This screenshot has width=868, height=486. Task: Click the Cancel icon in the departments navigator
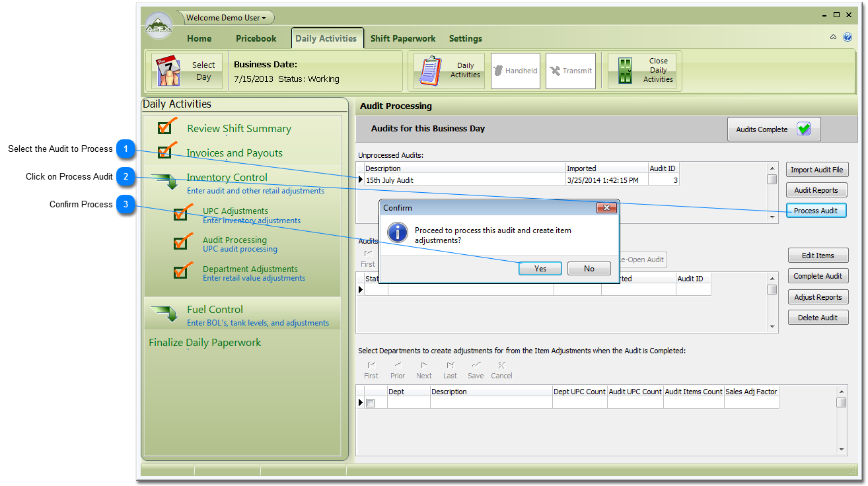501,366
